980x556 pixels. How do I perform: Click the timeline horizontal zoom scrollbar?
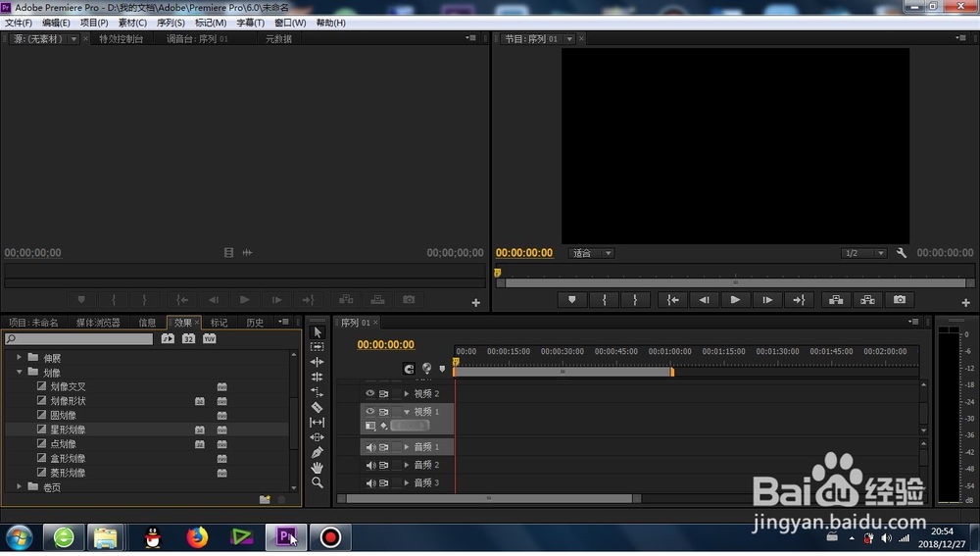point(489,498)
